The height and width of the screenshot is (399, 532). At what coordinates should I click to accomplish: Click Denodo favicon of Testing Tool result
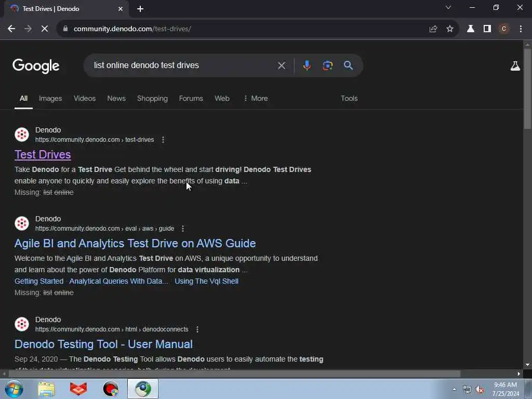[x=22, y=324]
